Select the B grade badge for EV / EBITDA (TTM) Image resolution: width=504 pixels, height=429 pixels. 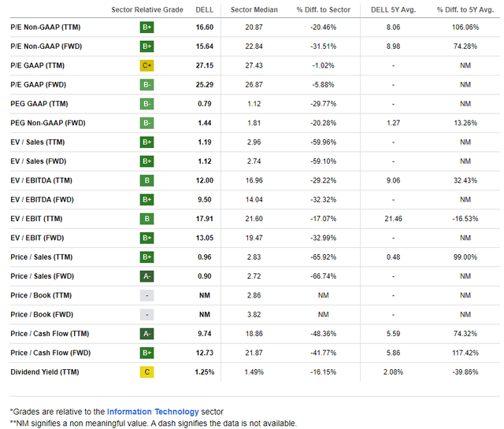click(147, 180)
